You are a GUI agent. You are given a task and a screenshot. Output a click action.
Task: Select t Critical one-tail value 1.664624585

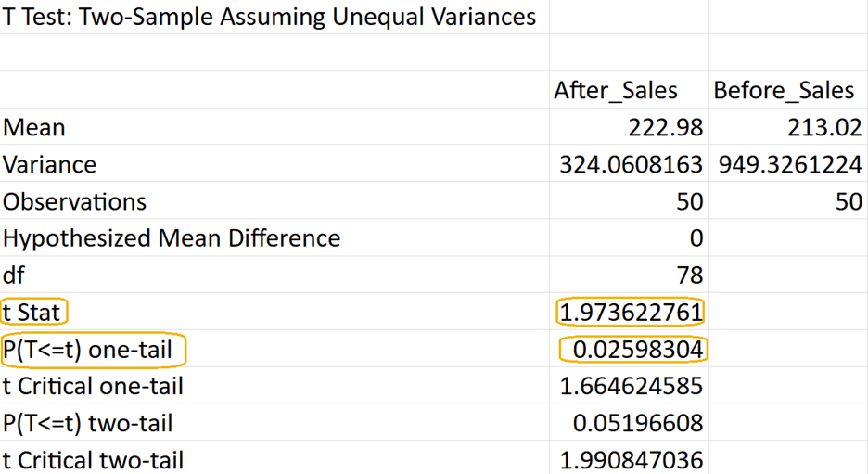[x=631, y=386]
